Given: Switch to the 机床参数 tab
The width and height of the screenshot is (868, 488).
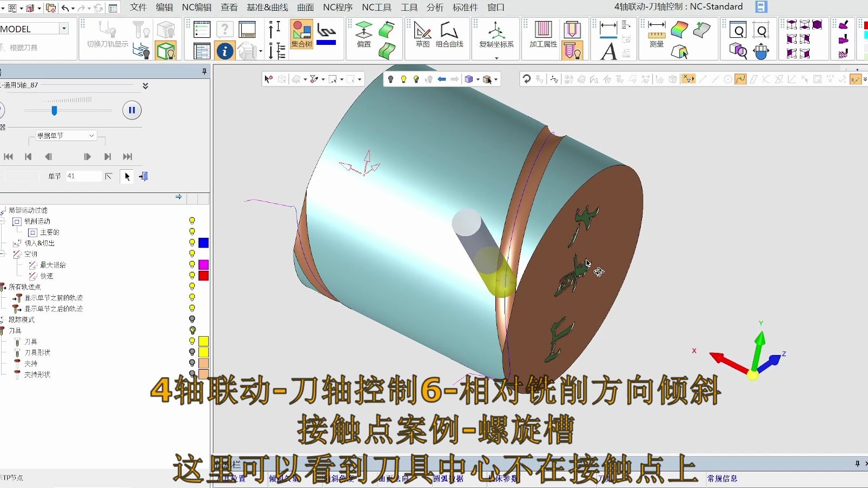Looking at the screenshot, I should coord(503,478).
